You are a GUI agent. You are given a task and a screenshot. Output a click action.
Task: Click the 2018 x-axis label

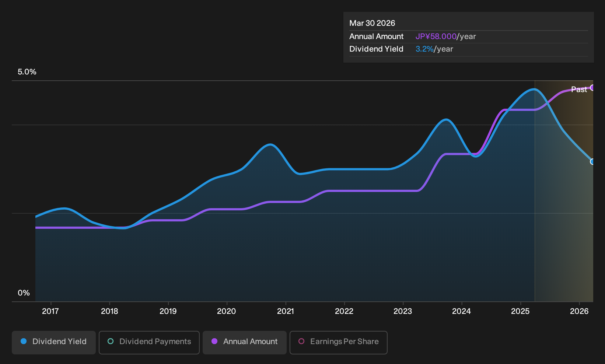(x=109, y=311)
